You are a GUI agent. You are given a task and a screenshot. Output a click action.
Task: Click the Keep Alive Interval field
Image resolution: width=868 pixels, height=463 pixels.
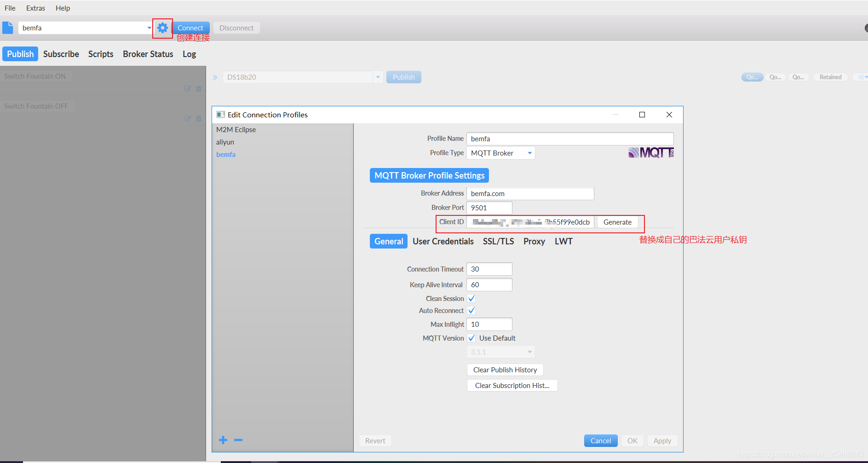click(489, 285)
